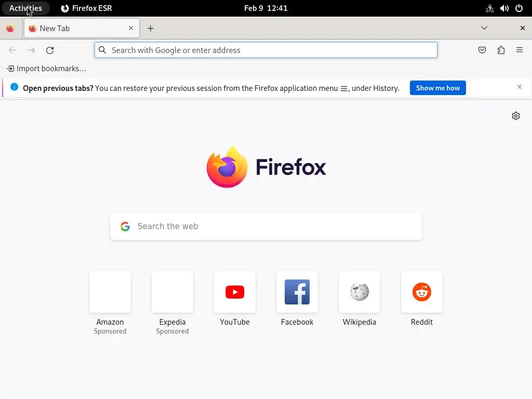Image resolution: width=532 pixels, height=399 pixels.
Task: Click the info icon in notification bar
Action: click(x=14, y=87)
